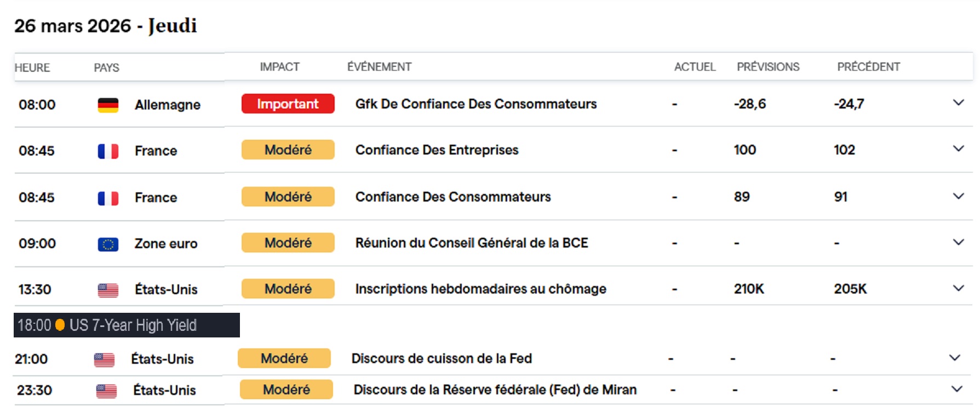
Task: Click the Germany flag icon
Action: [x=108, y=105]
